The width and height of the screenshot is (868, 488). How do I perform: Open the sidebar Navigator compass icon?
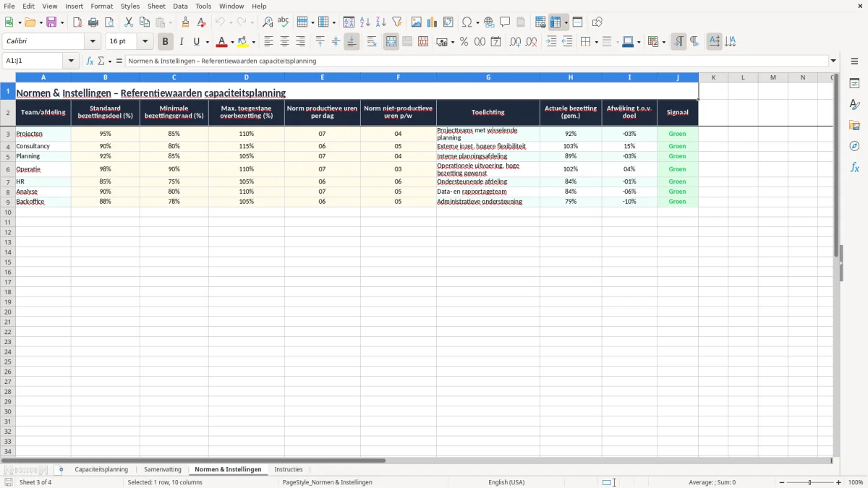tap(854, 146)
